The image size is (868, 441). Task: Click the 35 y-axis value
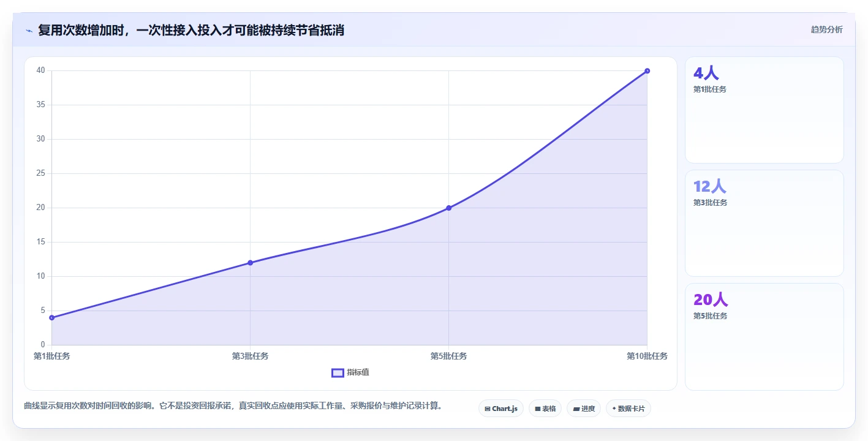[40, 105]
